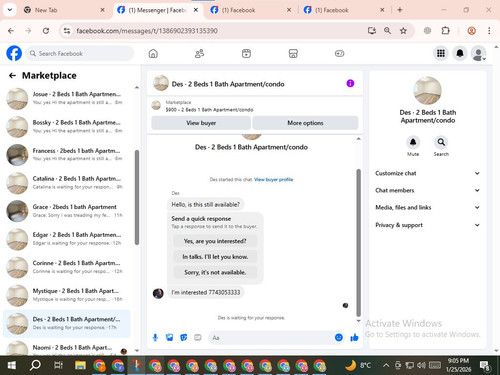This screenshot has height=375, width=500.
Task: Open the Chrome three-dot menu
Action: (x=489, y=31)
